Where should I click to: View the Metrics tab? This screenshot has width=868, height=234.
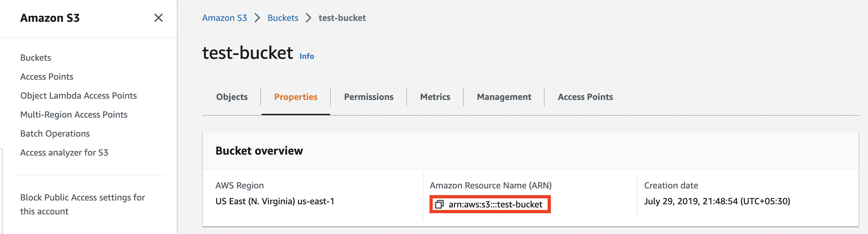coord(435,97)
